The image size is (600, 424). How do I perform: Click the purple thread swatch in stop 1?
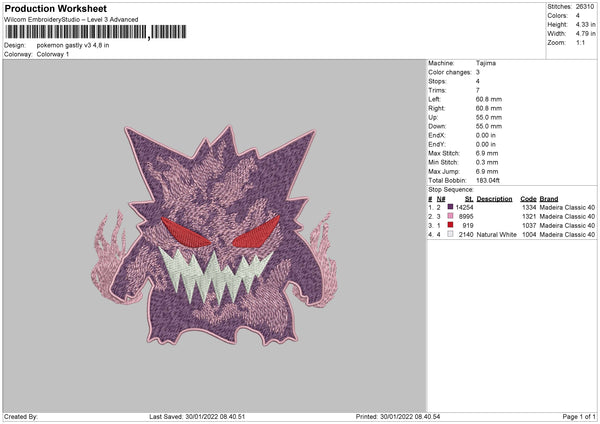(450, 207)
